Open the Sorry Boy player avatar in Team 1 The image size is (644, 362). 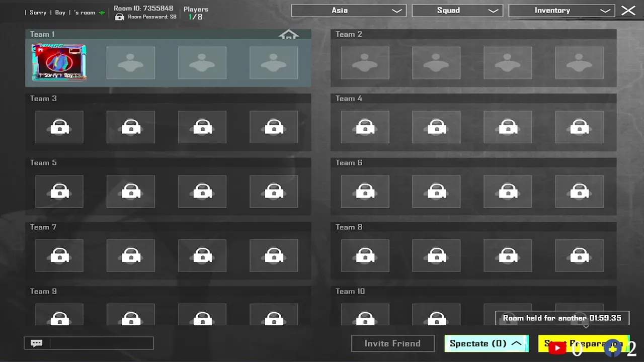tap(59, 62)
